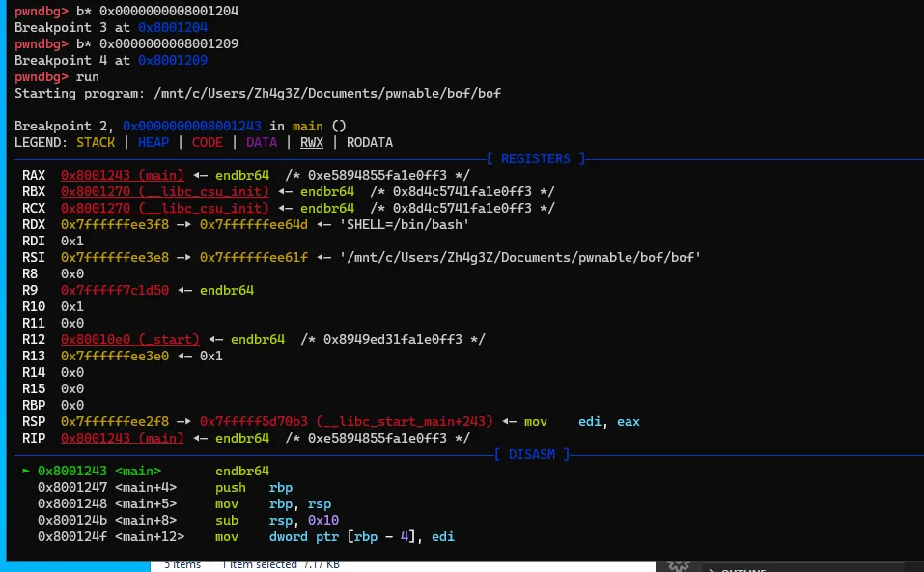
Task: Click the HEAP legend label
Action: point(154,142)
